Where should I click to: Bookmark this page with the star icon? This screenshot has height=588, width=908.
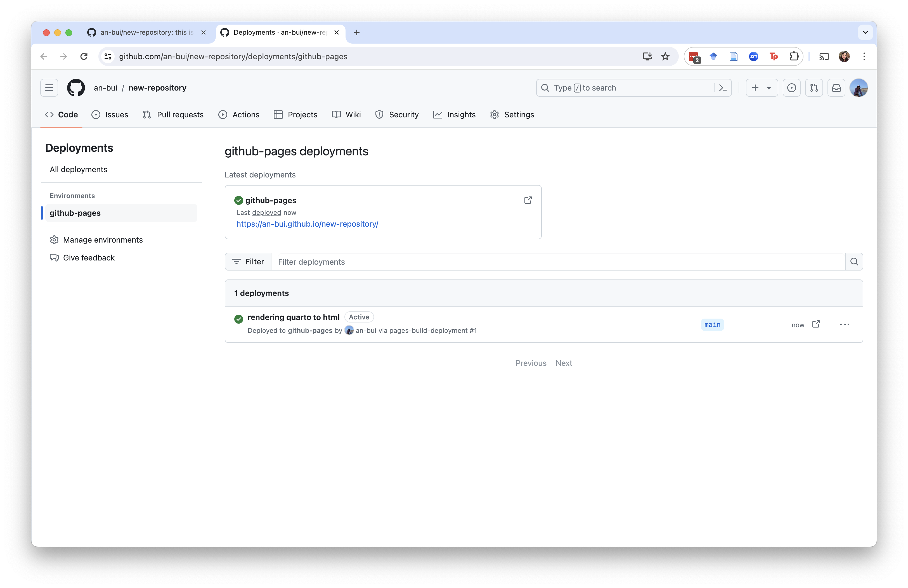point(665,56)
